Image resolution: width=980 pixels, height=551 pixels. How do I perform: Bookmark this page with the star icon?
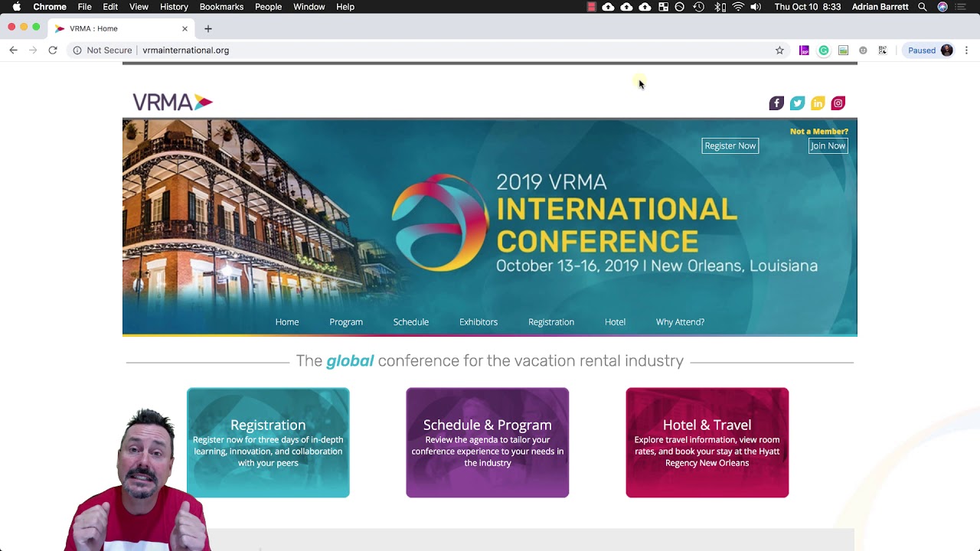pyautogui.click(x=779, y=51)
